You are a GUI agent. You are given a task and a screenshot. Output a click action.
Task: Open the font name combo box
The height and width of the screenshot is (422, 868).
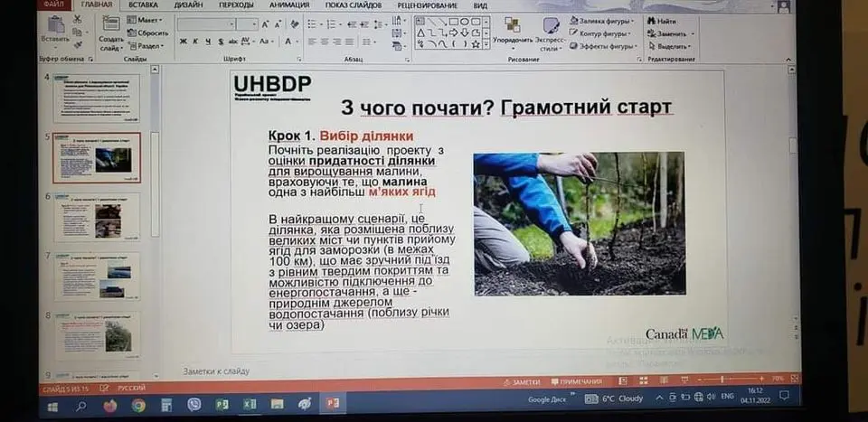click(205, 23)
